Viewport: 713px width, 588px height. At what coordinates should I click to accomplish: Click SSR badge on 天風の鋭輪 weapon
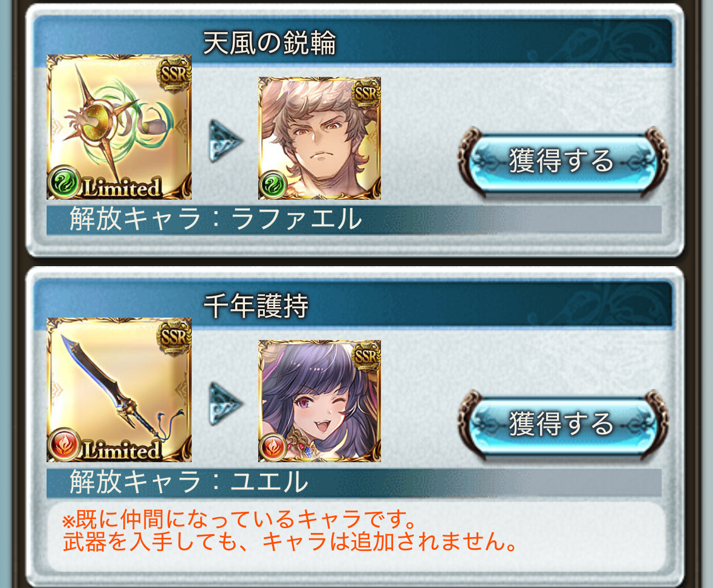(x=174, y=73)
